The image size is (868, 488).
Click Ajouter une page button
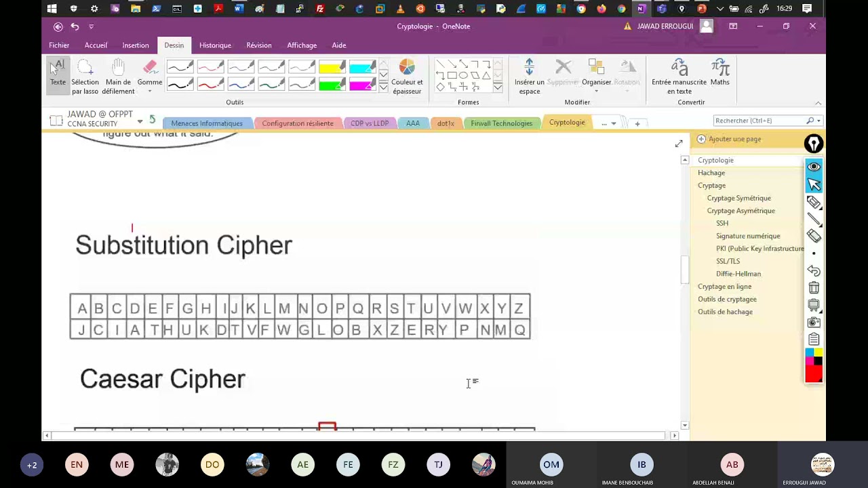tap(729, 139)
